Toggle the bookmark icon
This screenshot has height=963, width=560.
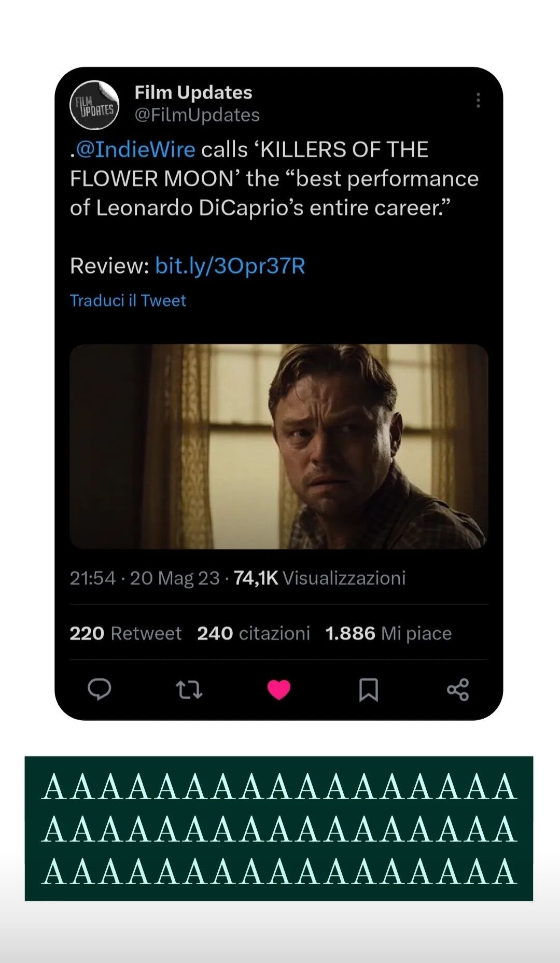368,690
